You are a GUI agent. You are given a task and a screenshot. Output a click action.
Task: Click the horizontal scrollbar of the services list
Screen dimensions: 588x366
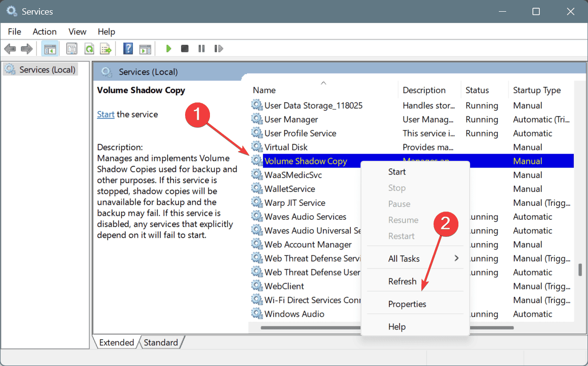(387, 327)
